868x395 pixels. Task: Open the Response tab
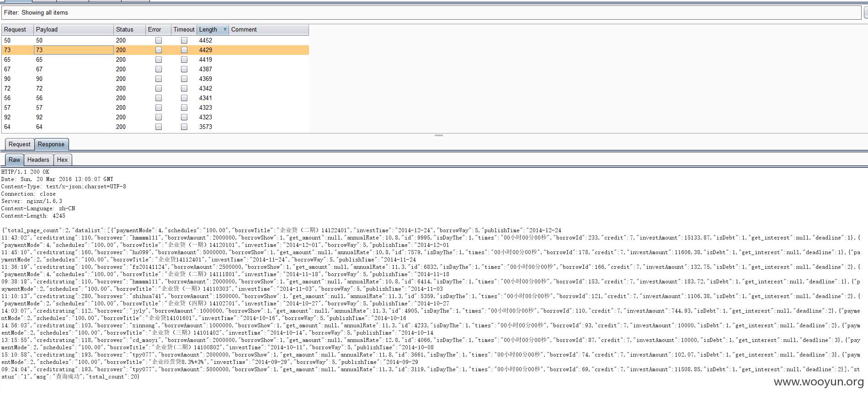[51, 144]
